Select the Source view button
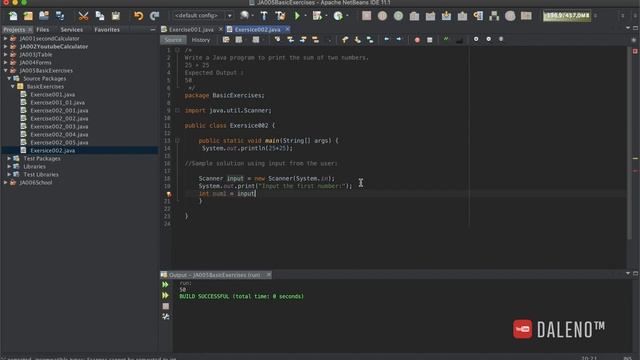Image resolution: width=640 pixels, height=360 pixels. [x=173, y=40]
